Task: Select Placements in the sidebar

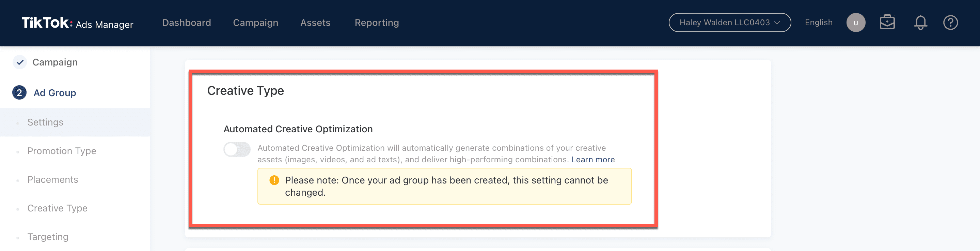Action: (x=52, y=180)
